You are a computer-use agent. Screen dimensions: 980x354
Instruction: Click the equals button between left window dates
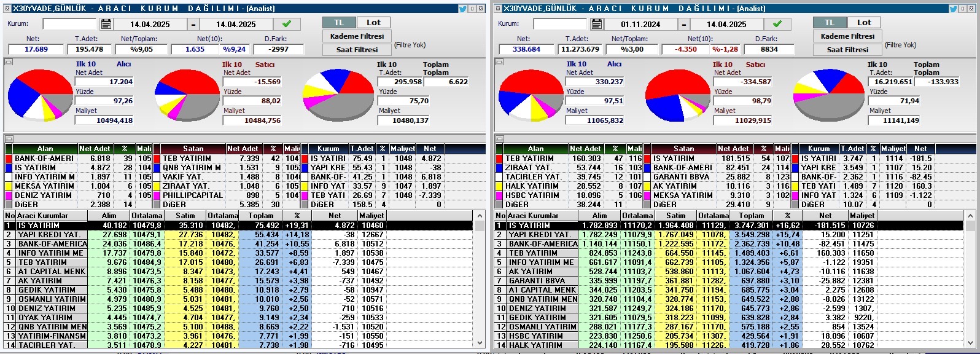(193, 24)
